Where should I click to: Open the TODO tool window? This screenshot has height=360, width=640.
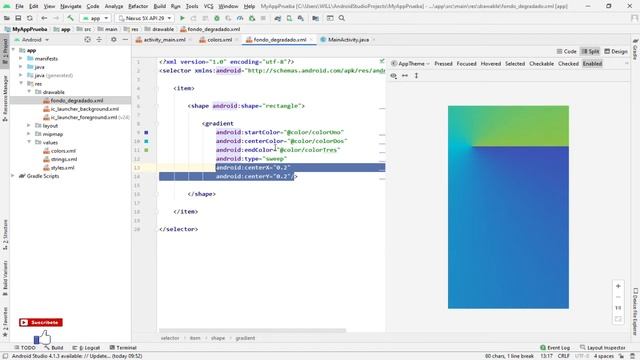pos(25,348)
